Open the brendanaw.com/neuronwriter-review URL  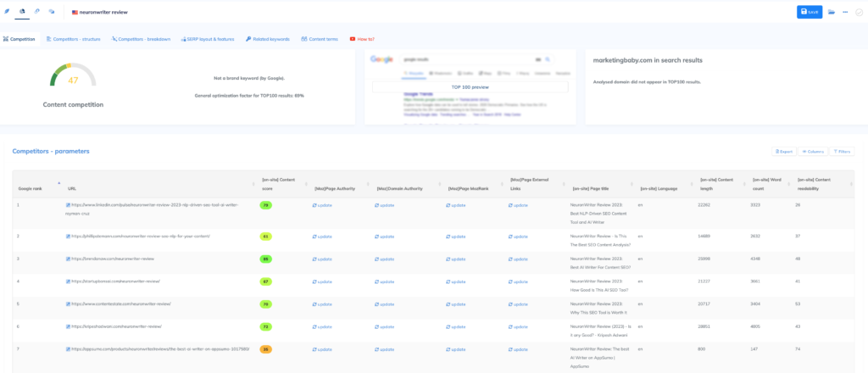113,259
